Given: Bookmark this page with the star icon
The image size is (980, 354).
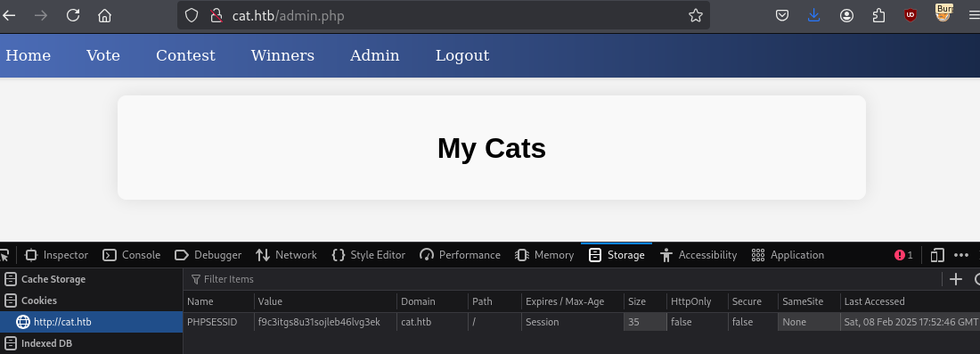Looking at the screenshot, I should pyautogui.click(x=696, y=16).
